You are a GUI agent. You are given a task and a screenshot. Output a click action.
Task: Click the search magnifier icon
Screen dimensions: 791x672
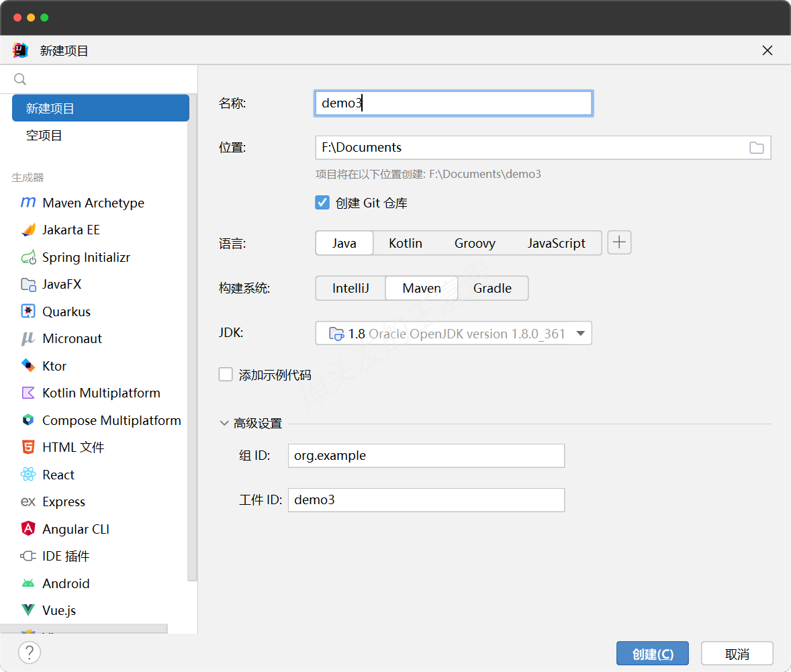[x=20, y=79]
